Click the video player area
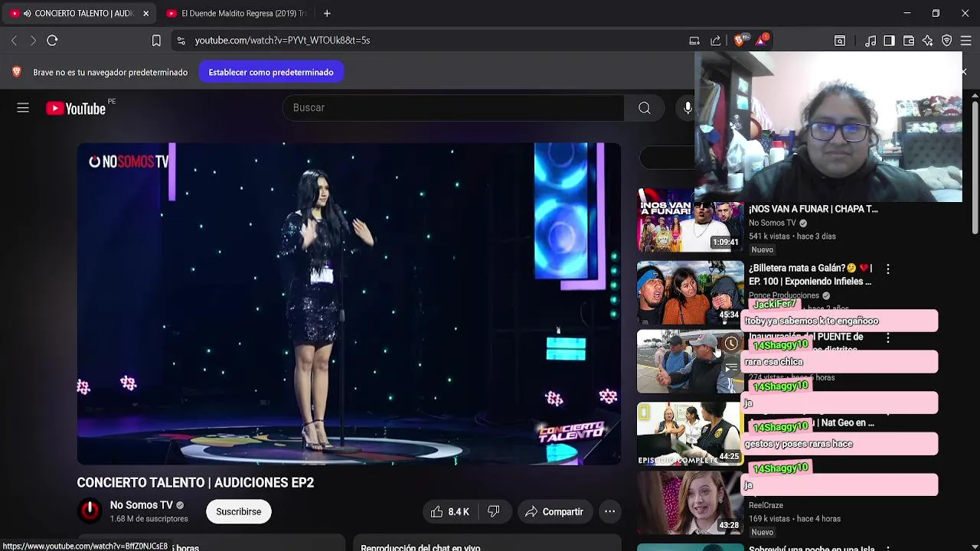 pos(348,304)
